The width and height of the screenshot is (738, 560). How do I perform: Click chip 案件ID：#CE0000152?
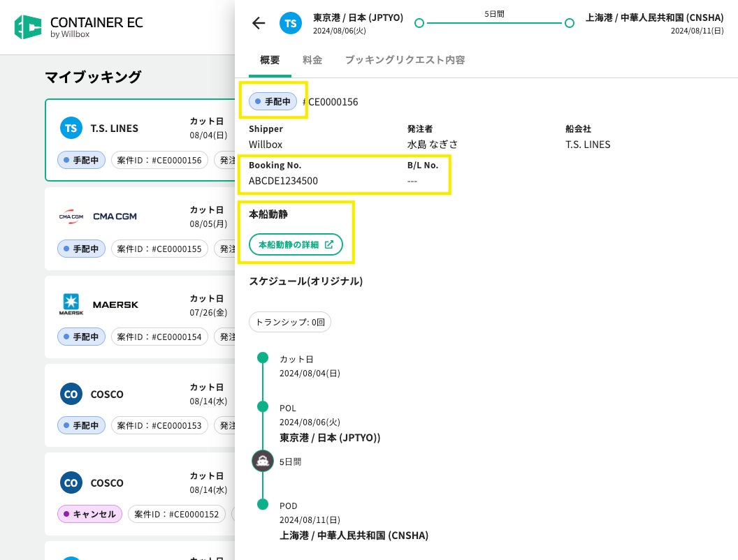pyautogui.click(x=177, y=514)
